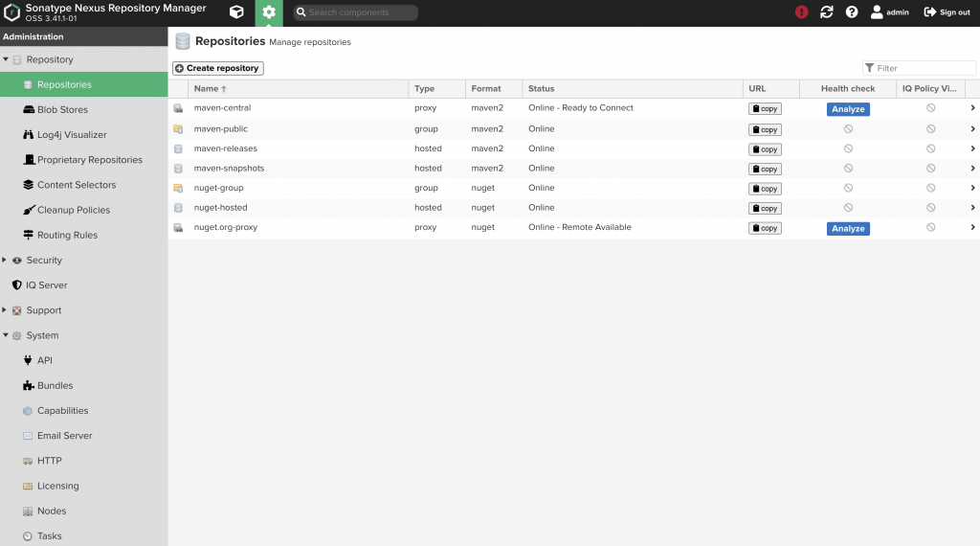Viewport: 980px width, 546px height.
Task: Click nuget-hosted IQ policy disabled icon
Action: pos(930,208)
